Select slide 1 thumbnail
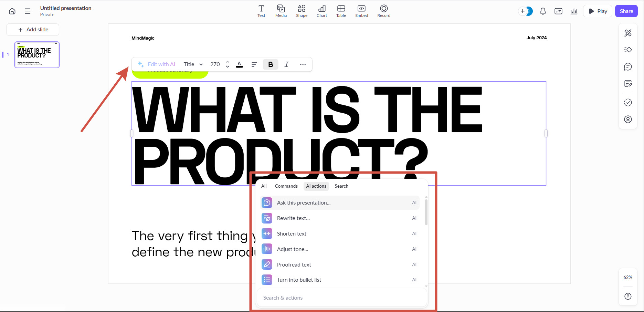Viewport: 644px width, 312px height. 37,55
